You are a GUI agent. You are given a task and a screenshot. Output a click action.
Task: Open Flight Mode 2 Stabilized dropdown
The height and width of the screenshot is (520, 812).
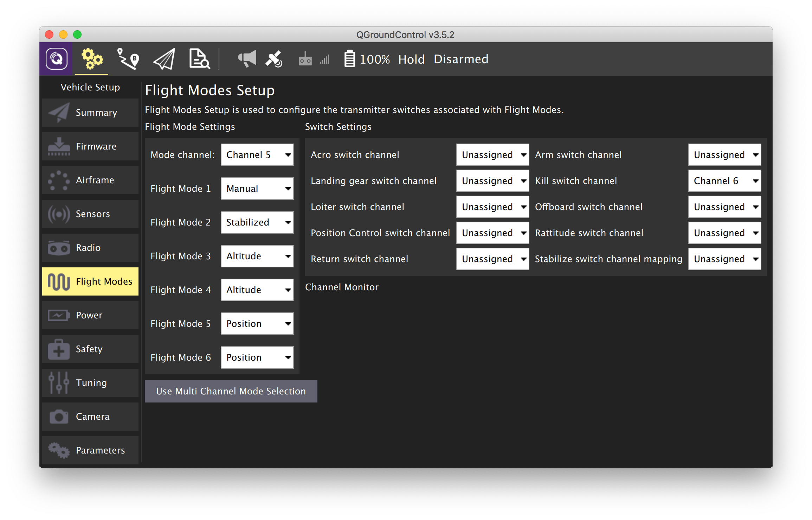pos(257,222)
